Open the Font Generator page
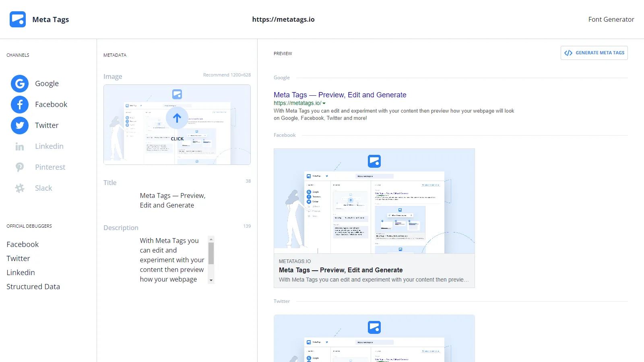 pyautogui.click(x=611, y=19)
